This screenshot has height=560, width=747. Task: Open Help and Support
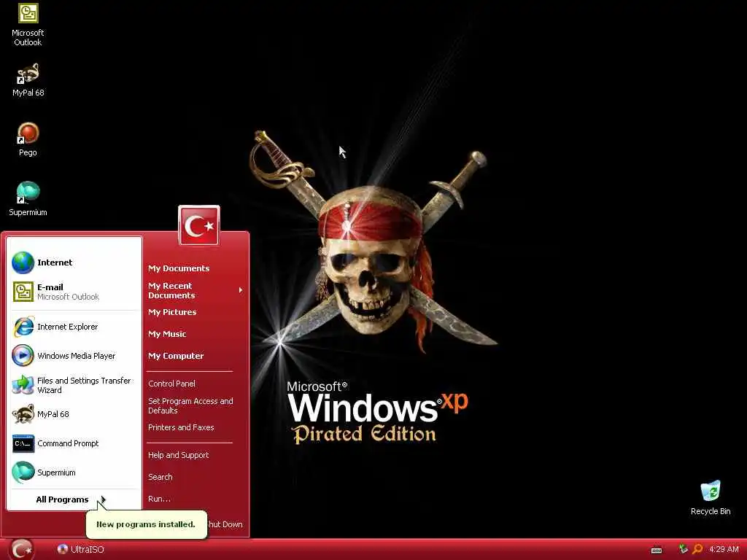click(x=178, y=455)
